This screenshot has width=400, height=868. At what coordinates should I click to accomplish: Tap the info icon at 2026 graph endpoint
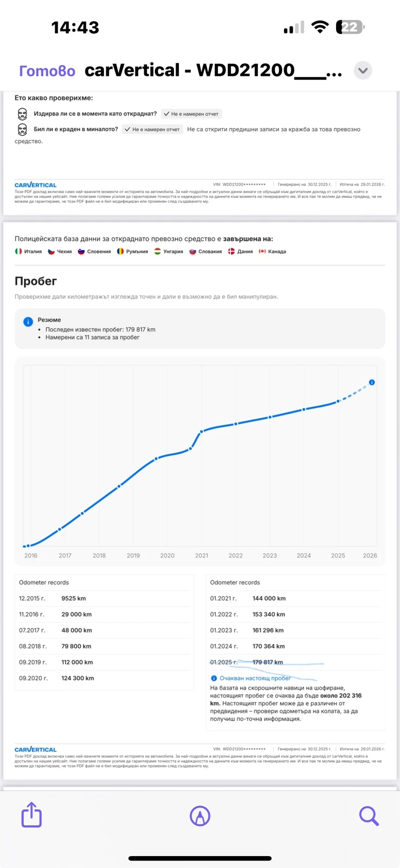pyautogui.click(x=372, y=382)
